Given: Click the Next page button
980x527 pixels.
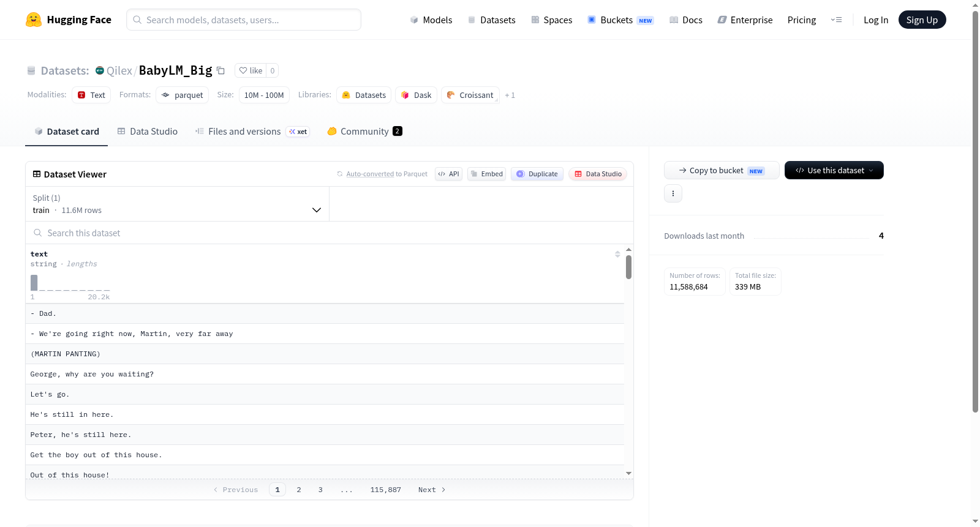Looking at the screenshot, I should (x=432, y=490).
